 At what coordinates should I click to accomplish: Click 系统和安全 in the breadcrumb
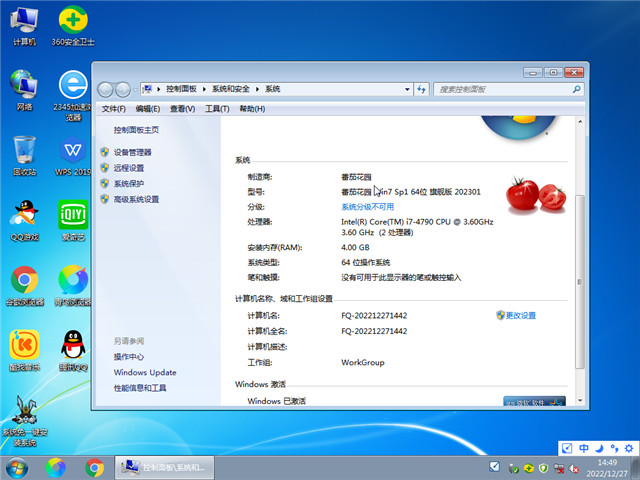tap(231, 89)
